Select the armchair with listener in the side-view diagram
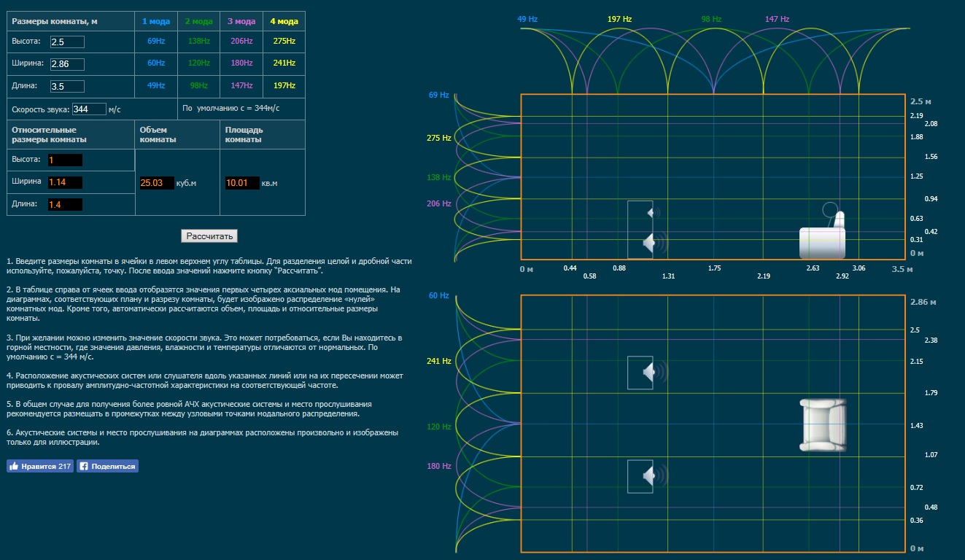965x560 pixels. [822, 231]
